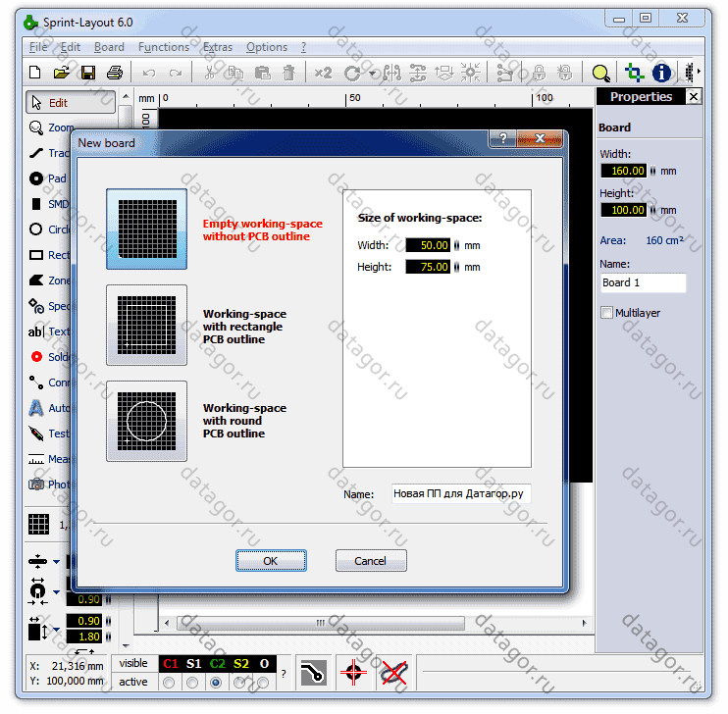Click the Save floppy disk icon
The width and height of the screenshot is (728, 714).
tap(88, 73)
